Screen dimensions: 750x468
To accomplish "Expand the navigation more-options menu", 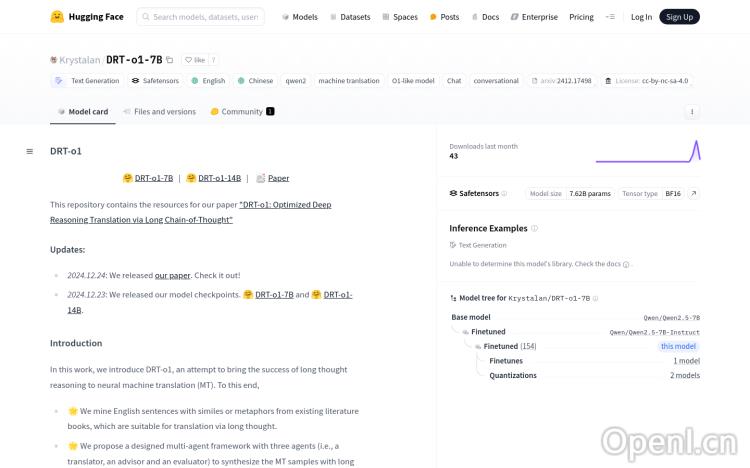I will click(x=611, y=17).
